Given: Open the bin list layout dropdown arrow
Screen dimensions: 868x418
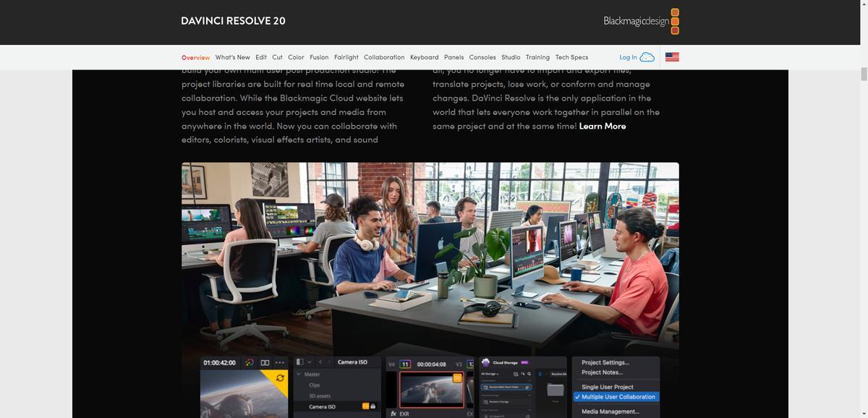Looking at the screenshot, I should 310,362.
